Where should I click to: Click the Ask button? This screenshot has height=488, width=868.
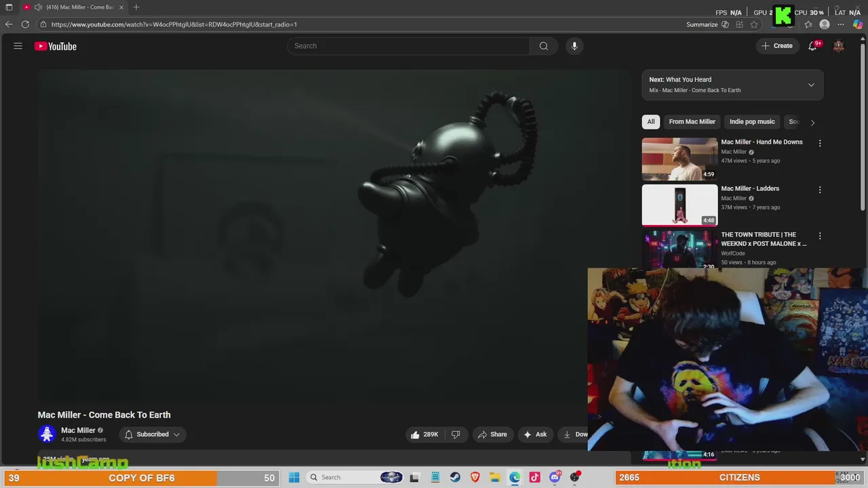pyautogui.click(x=535, y=434)
